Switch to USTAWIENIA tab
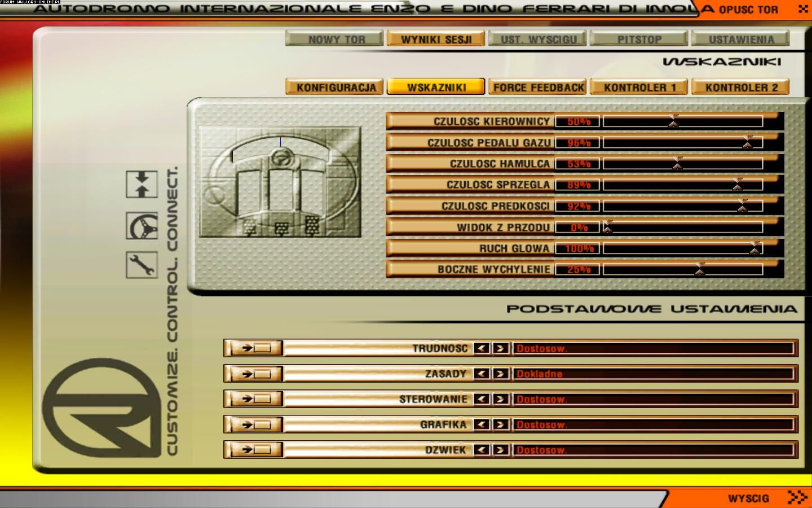Screen dimensions: 812x508 point(740,39)
